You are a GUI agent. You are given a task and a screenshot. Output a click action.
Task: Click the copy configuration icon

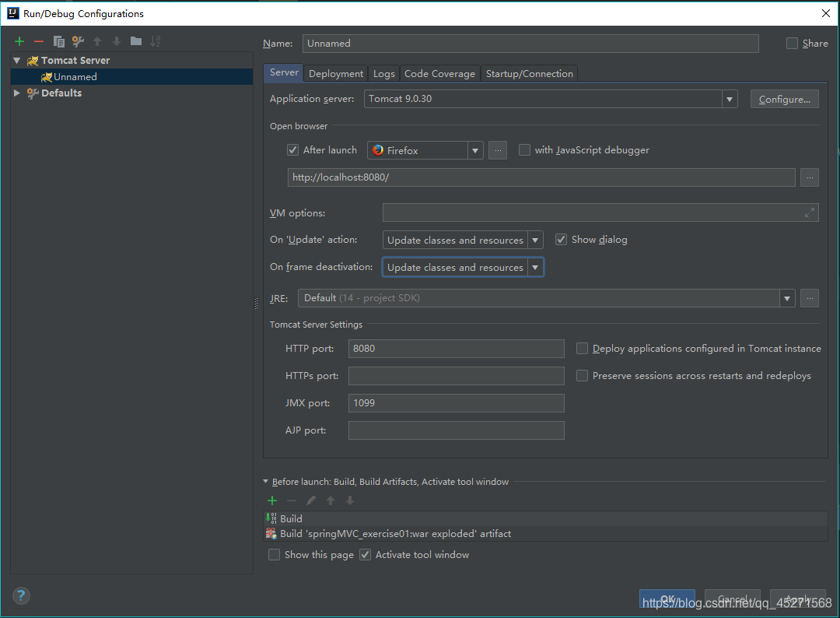click(x=58, y=41)
